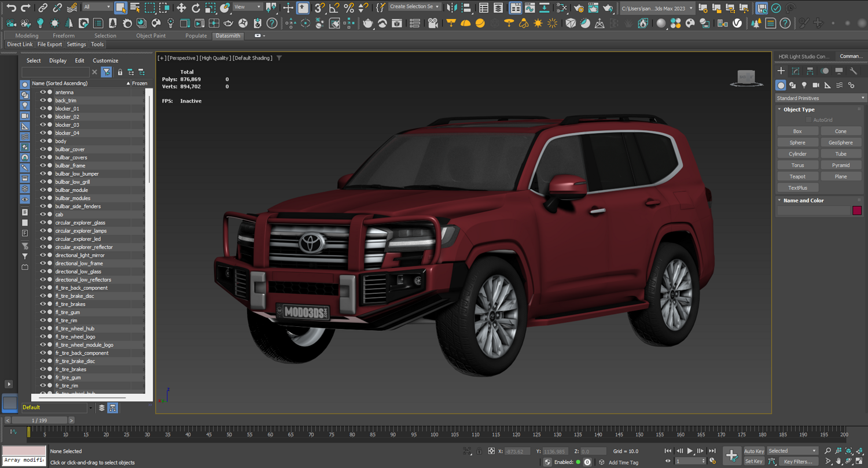Play the animation
This screenshot has height=468, width=868.
click(x=690, y=451)
